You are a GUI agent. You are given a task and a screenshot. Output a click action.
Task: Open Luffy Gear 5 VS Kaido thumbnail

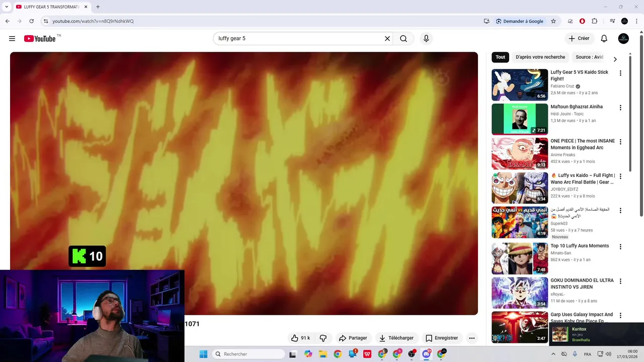click(520, 85)
